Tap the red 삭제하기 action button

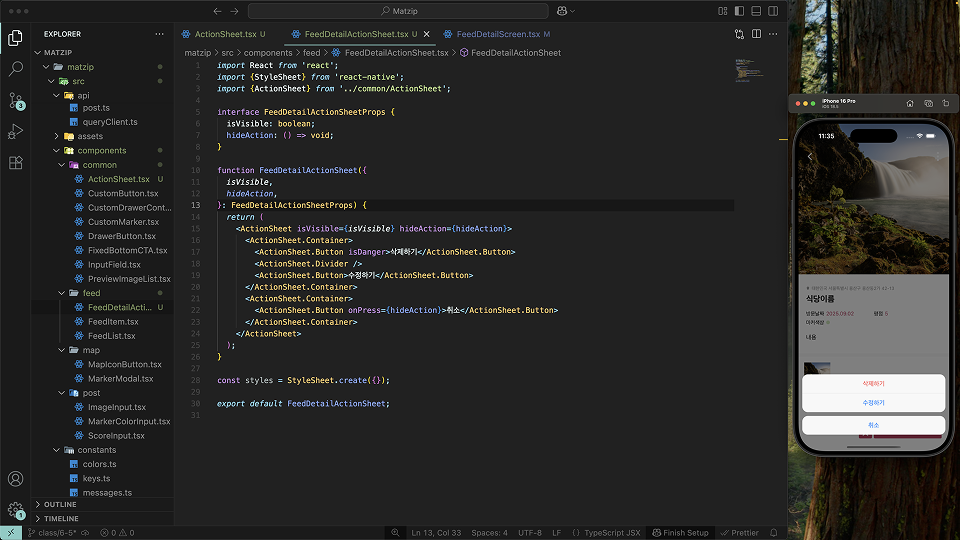(x=873, y=384)
